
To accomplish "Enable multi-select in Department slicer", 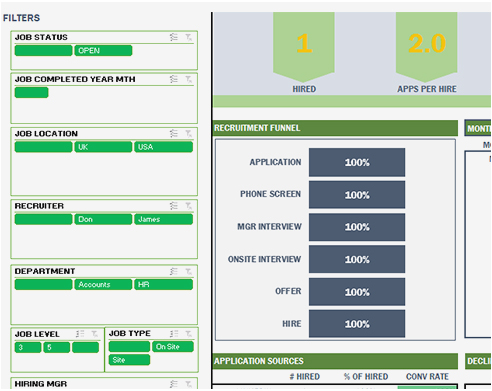I will [x=174, y=271].
